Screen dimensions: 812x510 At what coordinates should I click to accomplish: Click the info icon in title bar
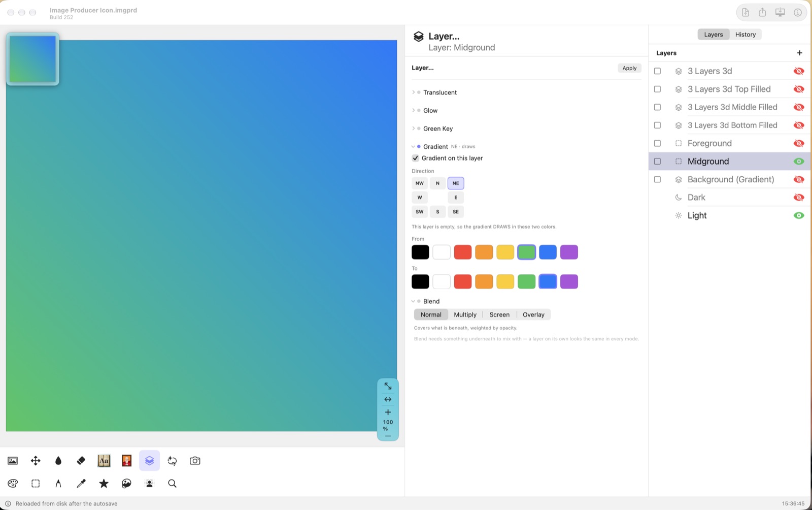tap(798, 13)
